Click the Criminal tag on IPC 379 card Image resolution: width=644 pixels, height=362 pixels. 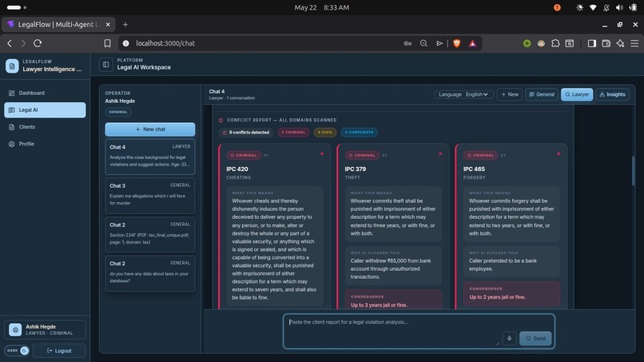click(362, 155)
